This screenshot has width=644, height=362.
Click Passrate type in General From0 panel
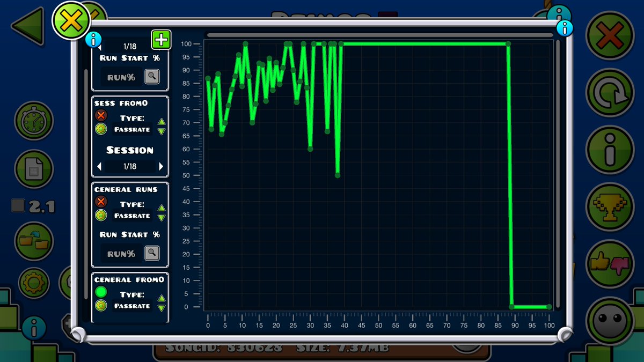pos(132,306)
